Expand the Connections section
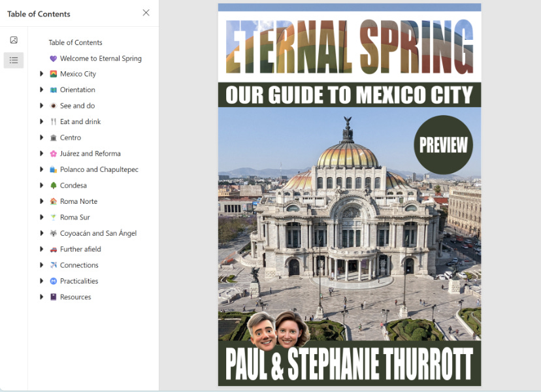 tap(41, 265)
